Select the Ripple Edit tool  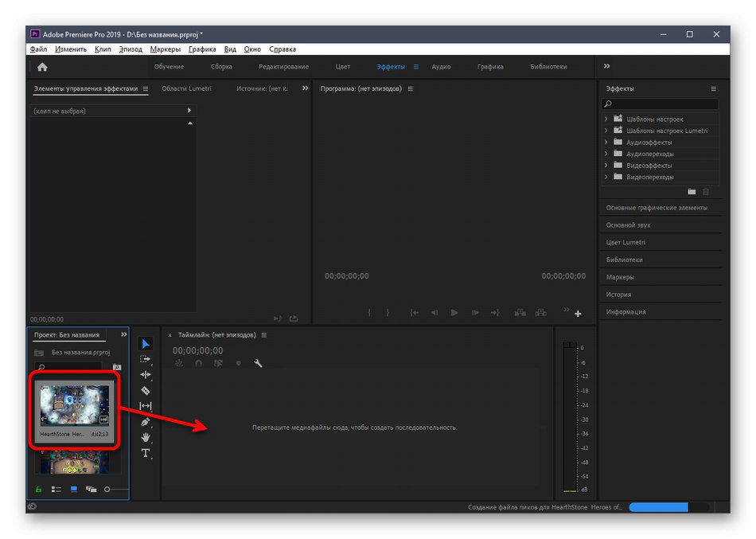click(146, 374)
